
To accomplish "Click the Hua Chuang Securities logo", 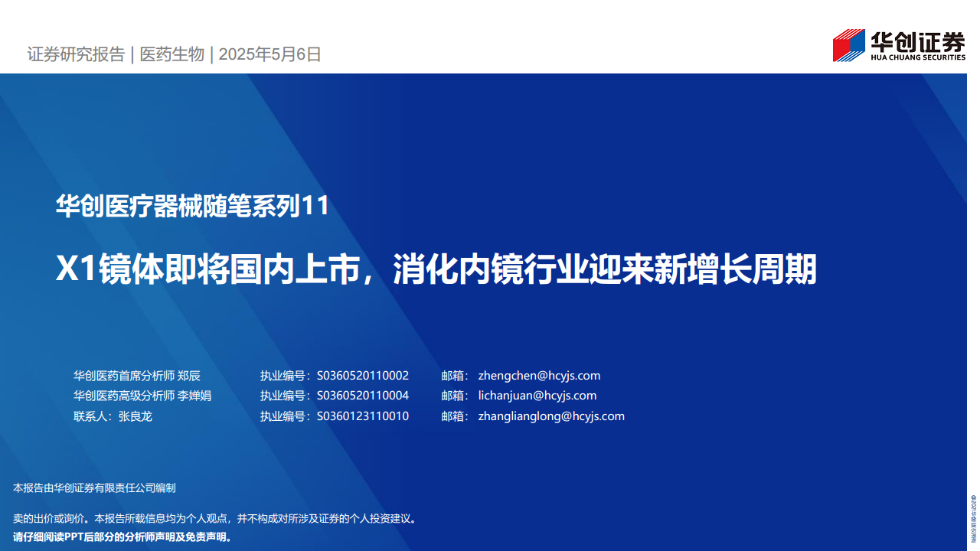I will tap(899, 45).
